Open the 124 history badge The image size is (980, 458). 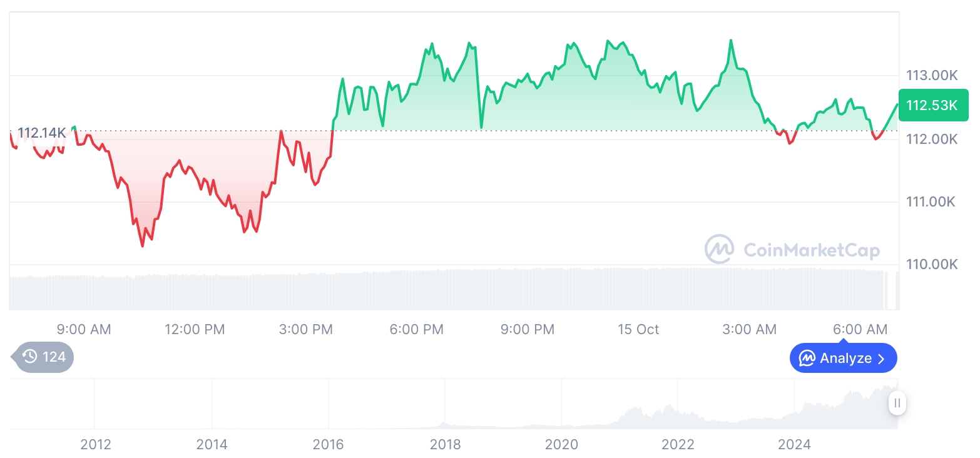coord(44,357)
